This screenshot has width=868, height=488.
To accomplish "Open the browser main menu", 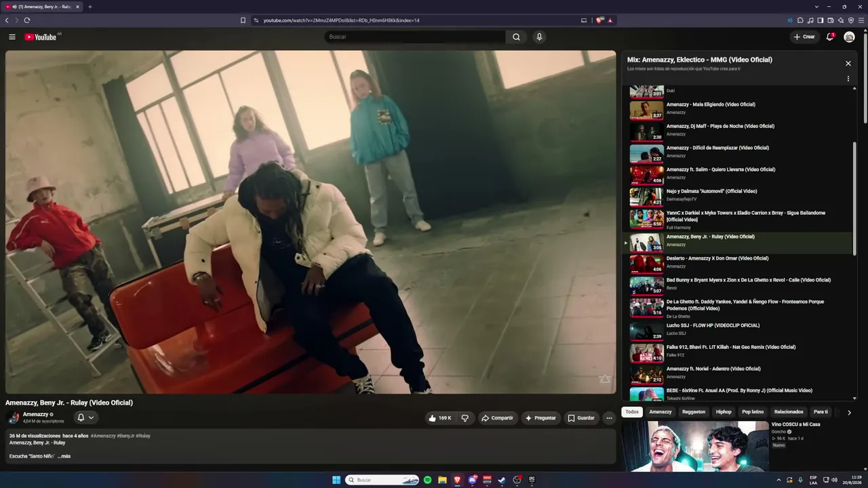I will [x=861, y=20].
